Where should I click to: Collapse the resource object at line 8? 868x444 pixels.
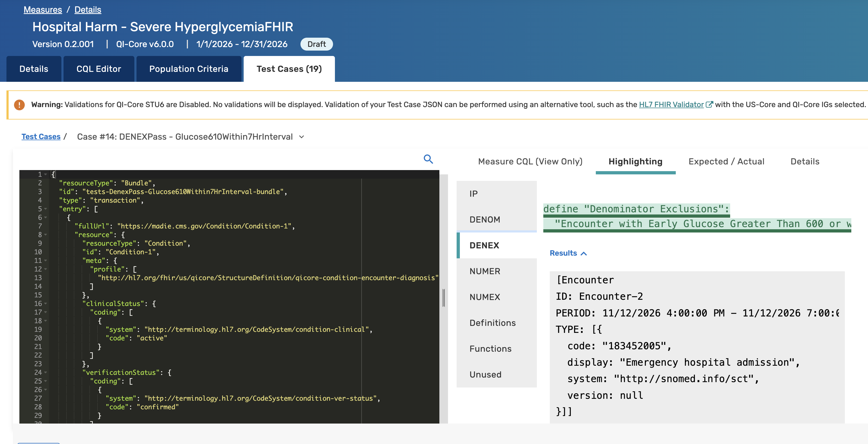click(45, 234)
